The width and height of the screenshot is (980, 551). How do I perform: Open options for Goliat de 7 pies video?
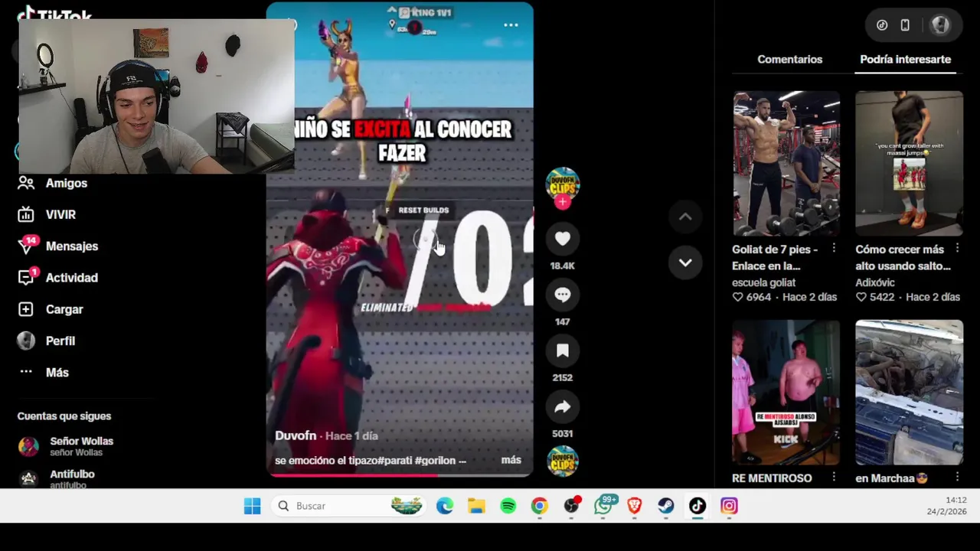coord(834,249)
